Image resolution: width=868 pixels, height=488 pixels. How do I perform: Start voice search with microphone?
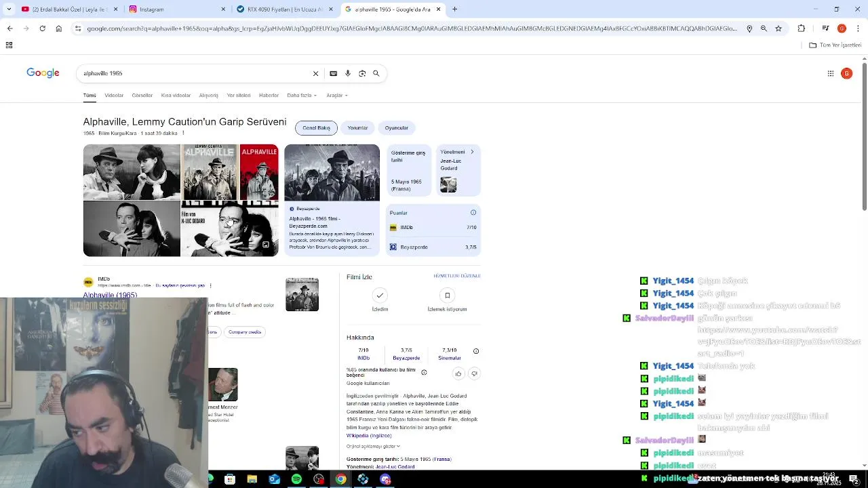pos(348,73)
